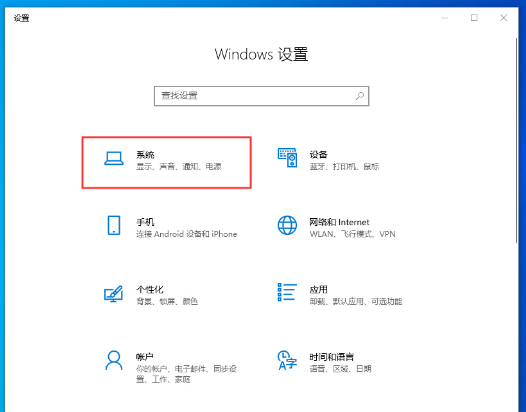526x412 pixels.
Task: Open 帐户 settings title
Action: pos(145,357)
